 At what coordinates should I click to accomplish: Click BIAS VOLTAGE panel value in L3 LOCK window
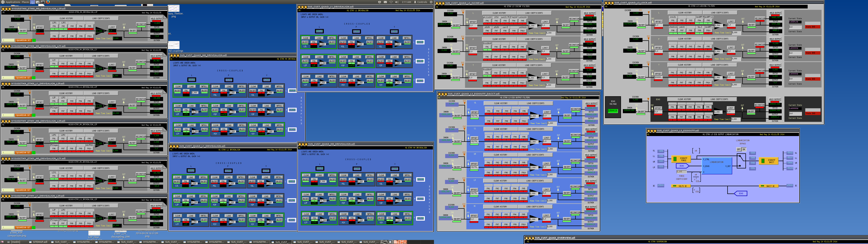(613, 110)
